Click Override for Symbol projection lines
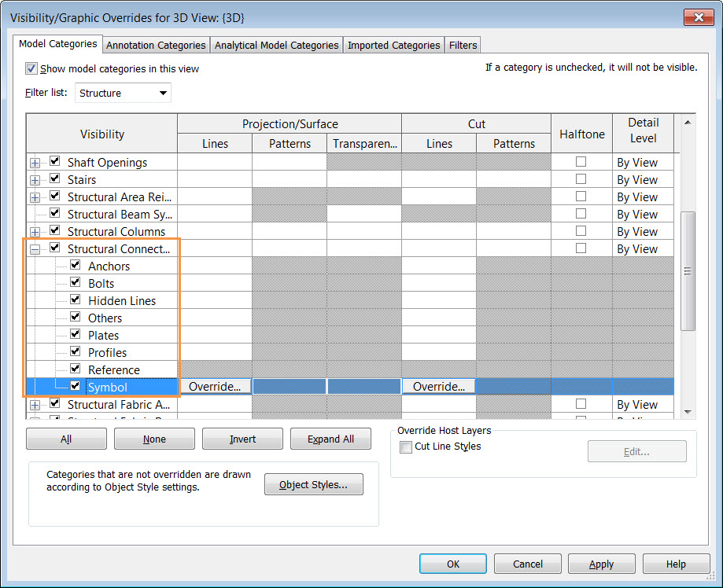This screenshot has height=588, width=723. tap(215, 386)
